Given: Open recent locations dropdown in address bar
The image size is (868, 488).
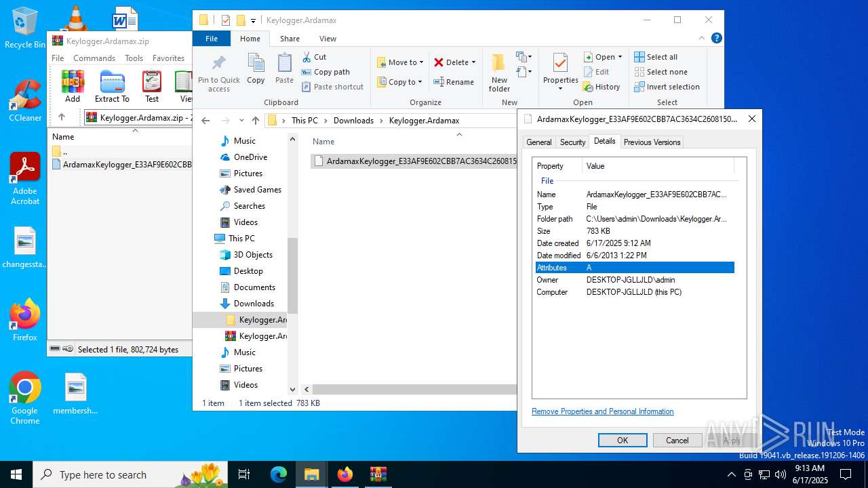Looking at the screenshot, I should [241, 121].
